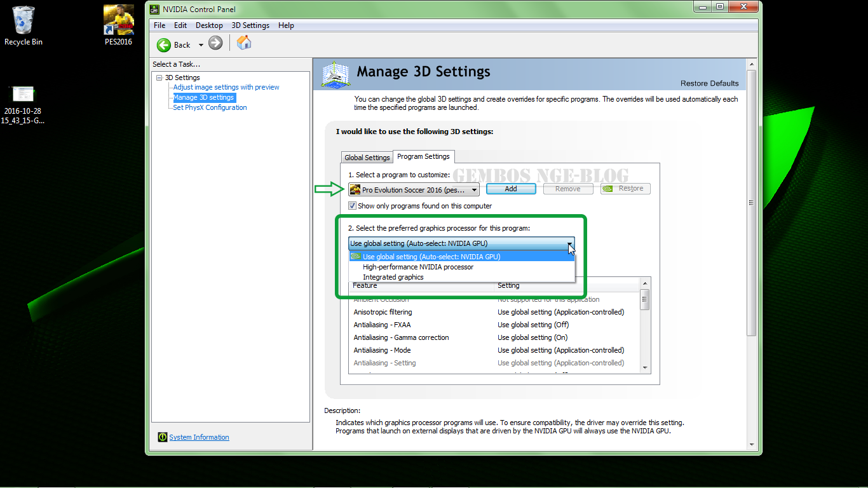Click the Setting column header
Viewport: 868px width, 488px height.
coord(567,285)
